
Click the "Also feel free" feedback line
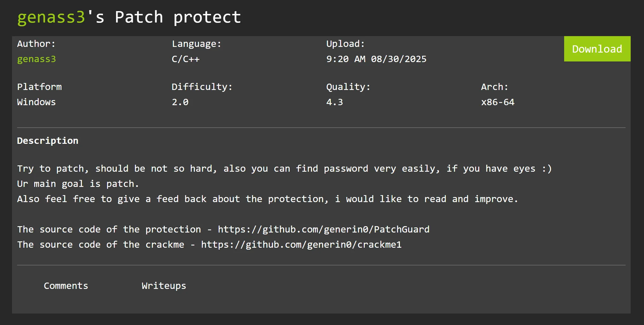point(267,199)
